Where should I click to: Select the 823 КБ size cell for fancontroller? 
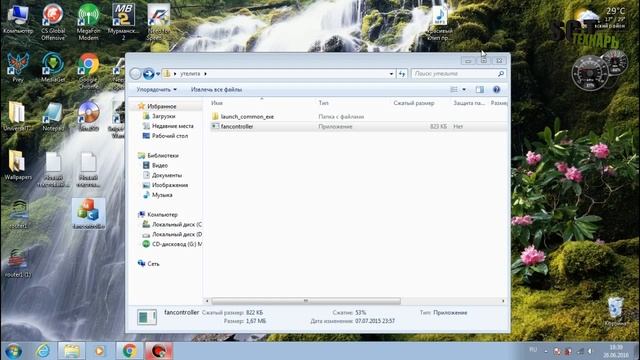[x=438, y=127]
